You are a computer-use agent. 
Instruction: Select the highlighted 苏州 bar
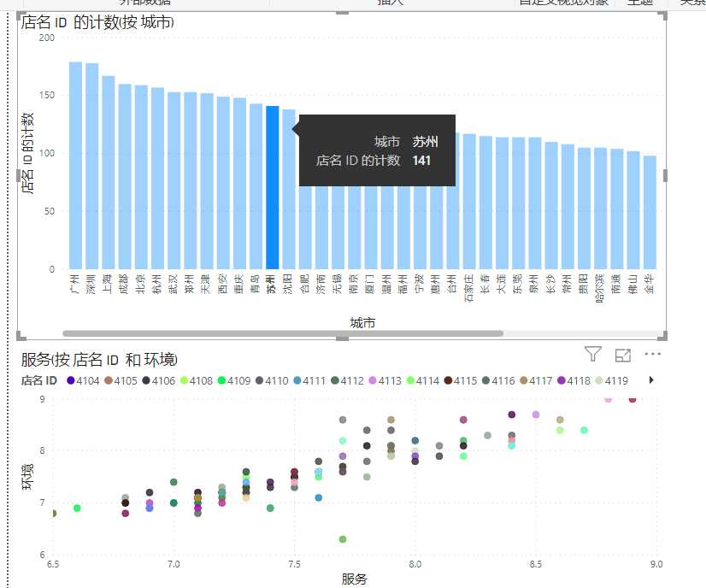coord(273,187)
